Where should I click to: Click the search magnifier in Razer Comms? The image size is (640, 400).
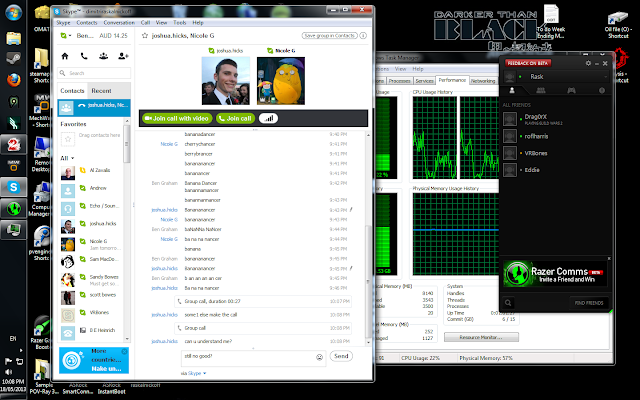pos(508,303)
